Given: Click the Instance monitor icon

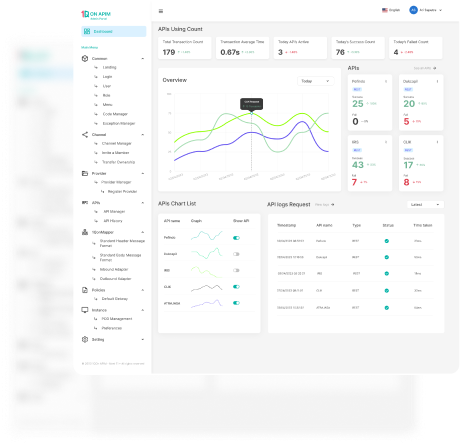Looking at the screenshot, I should click(85, 310).
